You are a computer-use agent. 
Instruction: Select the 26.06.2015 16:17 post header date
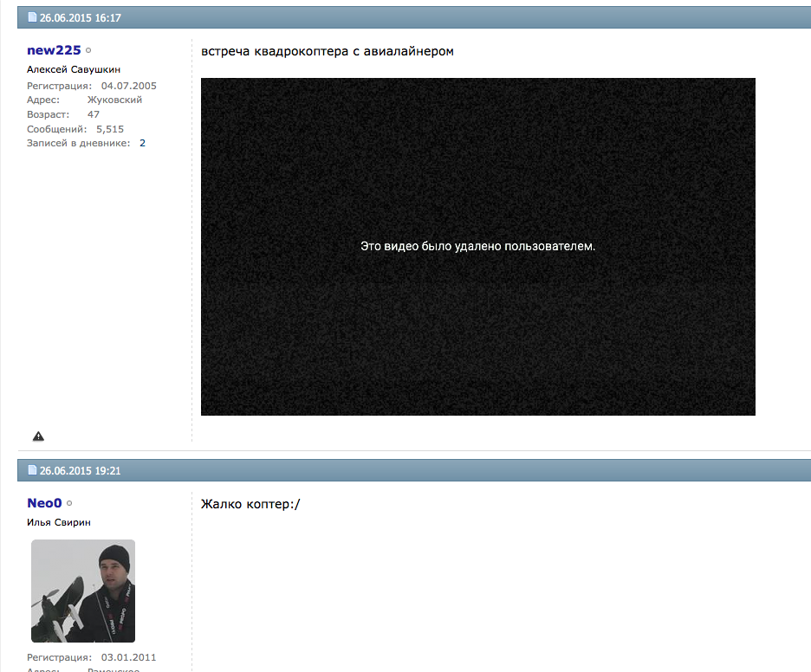click(x=80, y=17)
